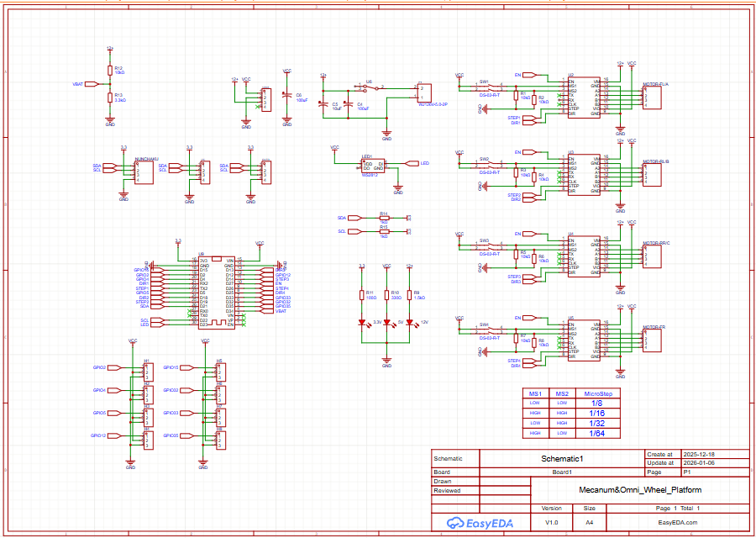The image size is (756, 538).
Task: Click the 'Schematic1' title block cell
Action: pyautogui.click(x=562, y=458)
